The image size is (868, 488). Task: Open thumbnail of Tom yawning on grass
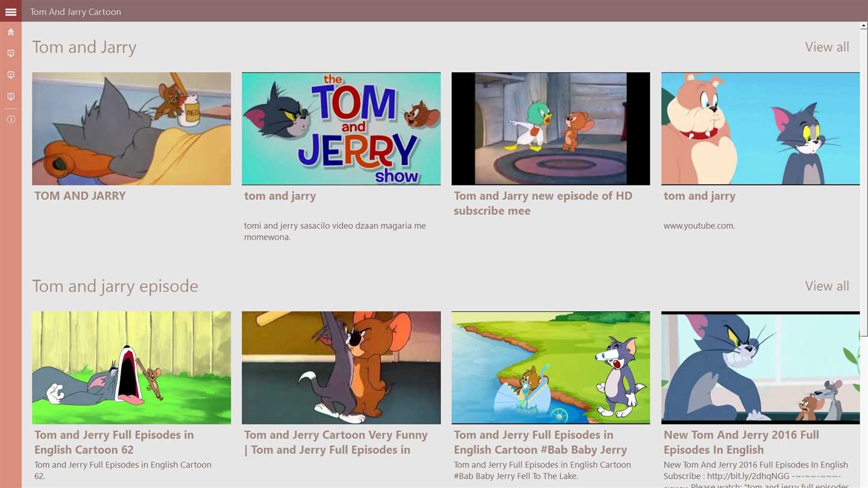[131, 368]
